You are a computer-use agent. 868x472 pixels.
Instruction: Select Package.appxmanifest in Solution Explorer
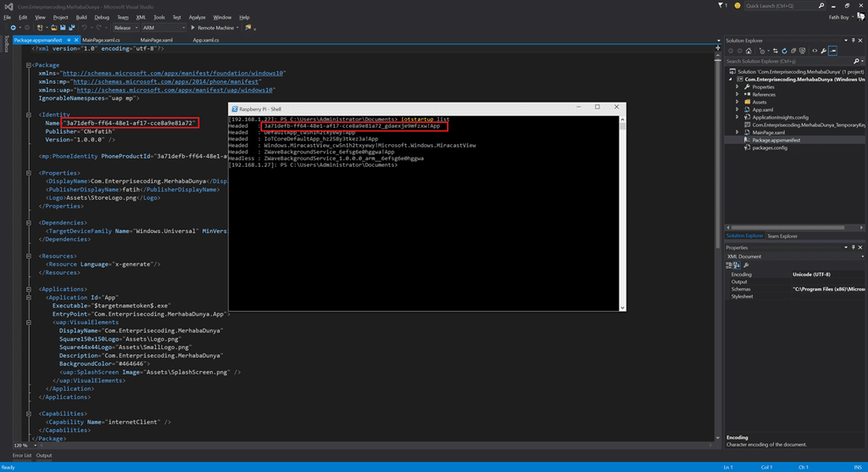click(x=776, y=140)
